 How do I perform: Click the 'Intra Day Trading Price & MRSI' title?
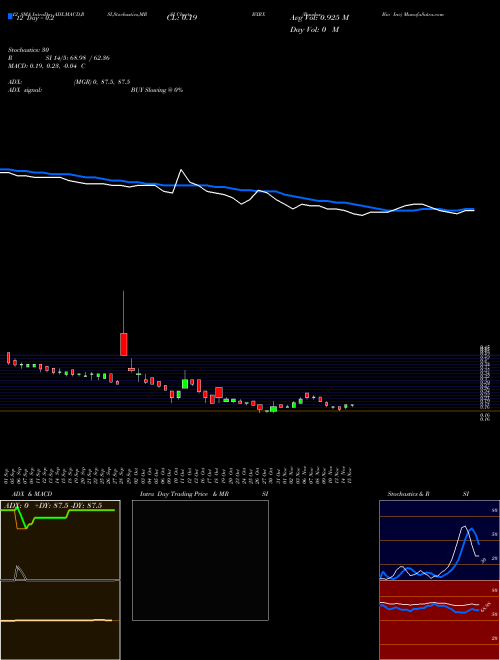tap(204, 494)
